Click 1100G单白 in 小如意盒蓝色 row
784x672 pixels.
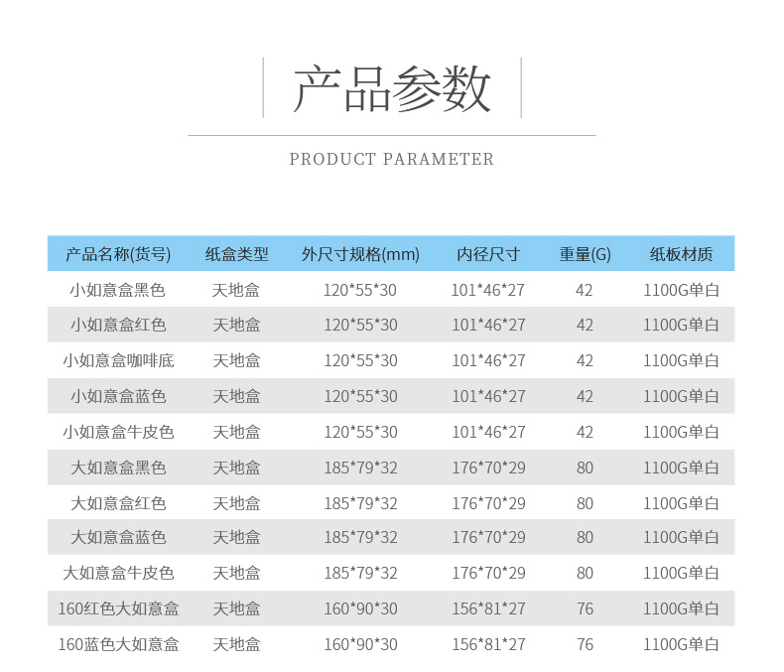[x=681, y=396]
